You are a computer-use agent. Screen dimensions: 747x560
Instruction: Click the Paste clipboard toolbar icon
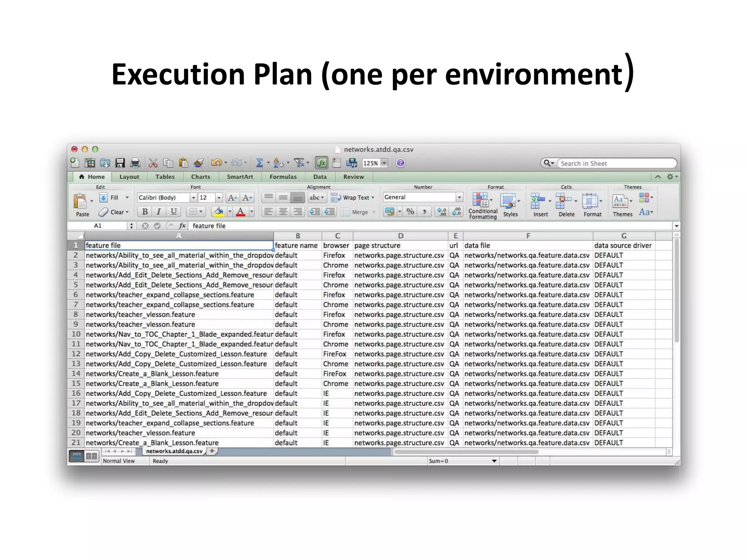click(183, 163)
